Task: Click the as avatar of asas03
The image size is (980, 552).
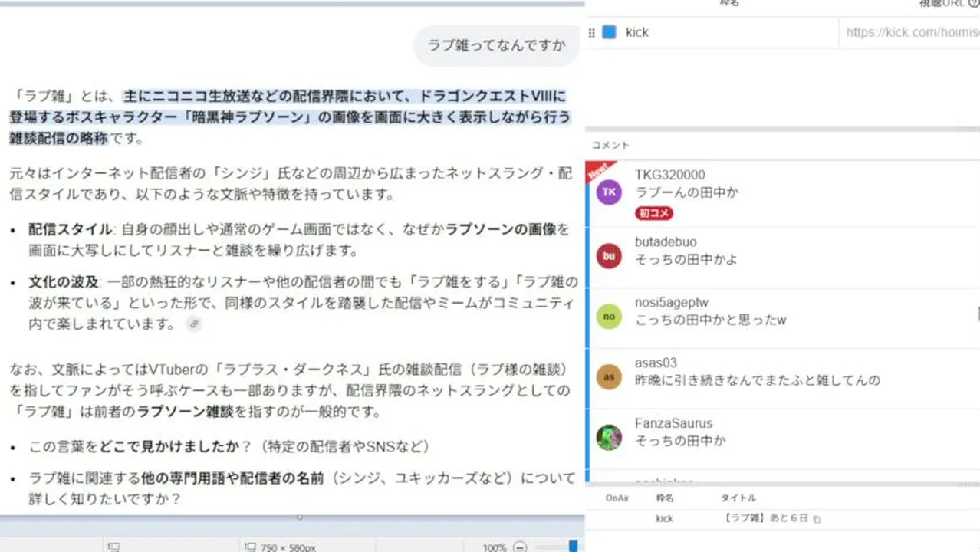Action: (x=609, y=376)
